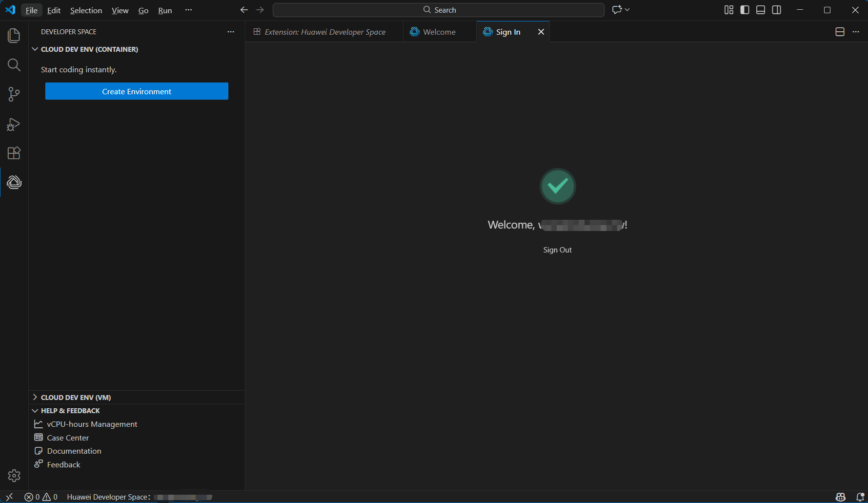Open the Copilot chat icon in title bar

point(617,10)
